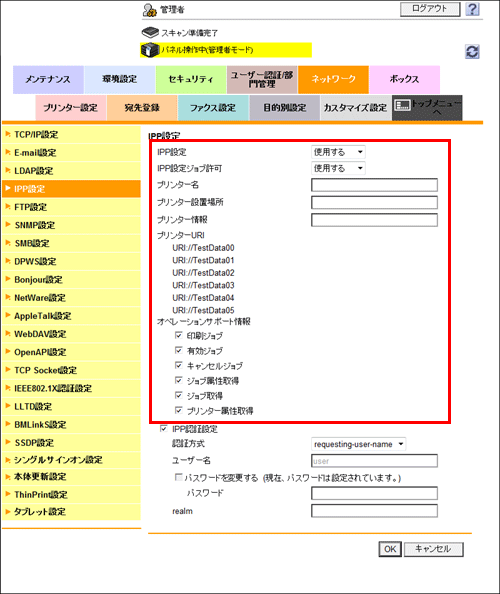Go to トップメニューへ
Viewport: 500px width, 594px height.
point(427,108)
